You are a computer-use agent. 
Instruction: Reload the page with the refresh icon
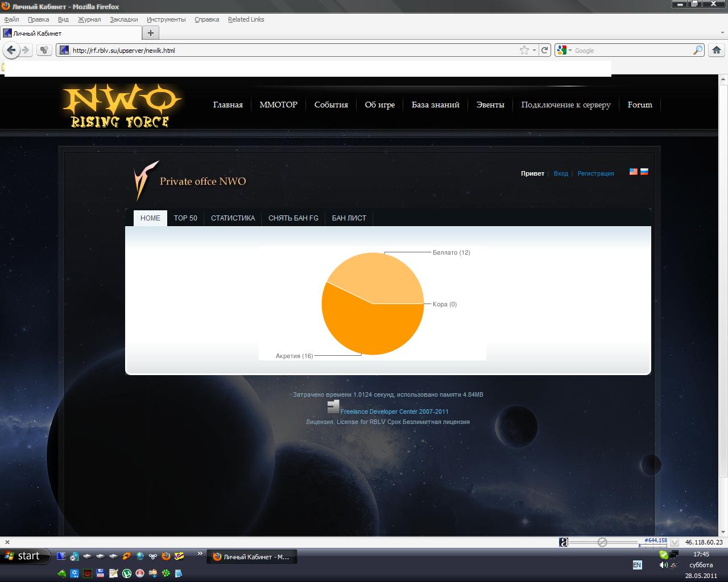(x=545, y=50)
